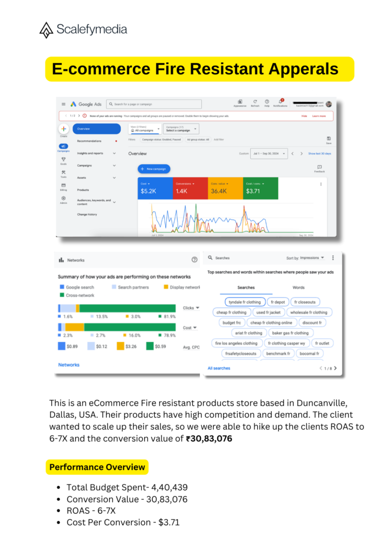
Task: Open the Appearance settings icon
Action: click(240, 102)
